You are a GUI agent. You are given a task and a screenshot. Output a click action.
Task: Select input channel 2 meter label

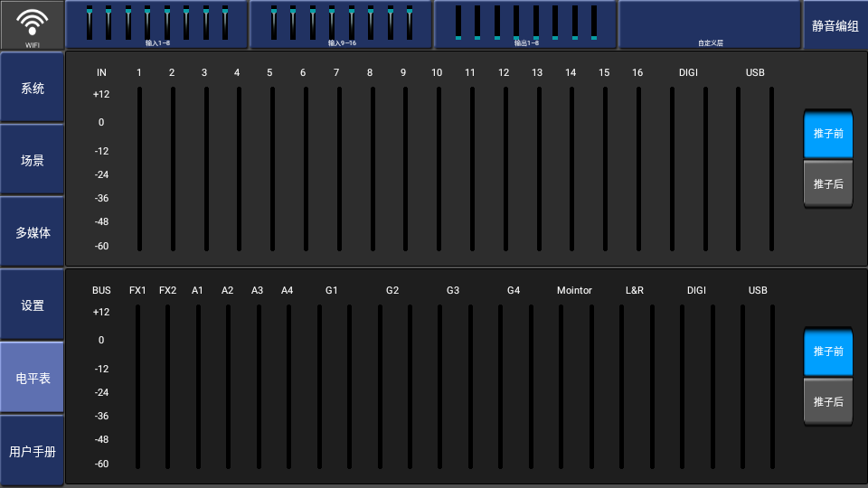tap(172, 72)
